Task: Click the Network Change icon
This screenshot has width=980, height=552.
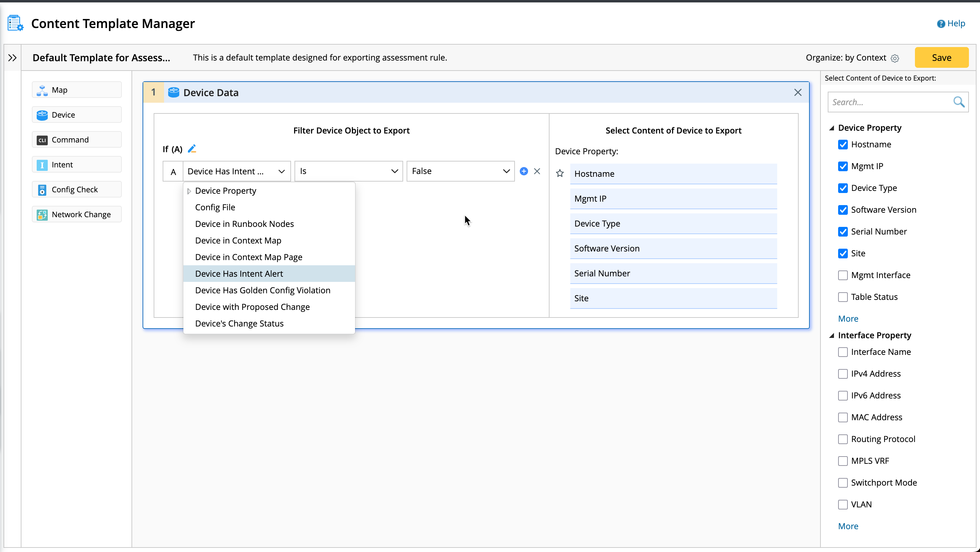Action: click(x=42, y=214)
